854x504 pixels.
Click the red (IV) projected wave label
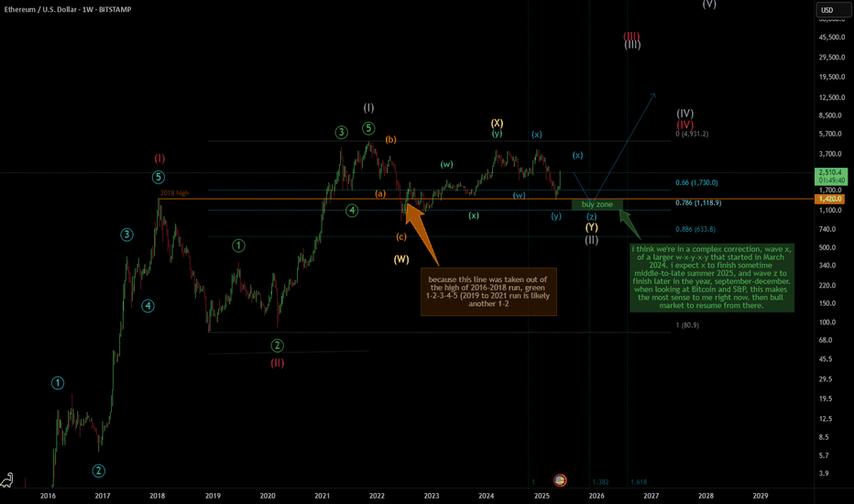pos(685,125)
